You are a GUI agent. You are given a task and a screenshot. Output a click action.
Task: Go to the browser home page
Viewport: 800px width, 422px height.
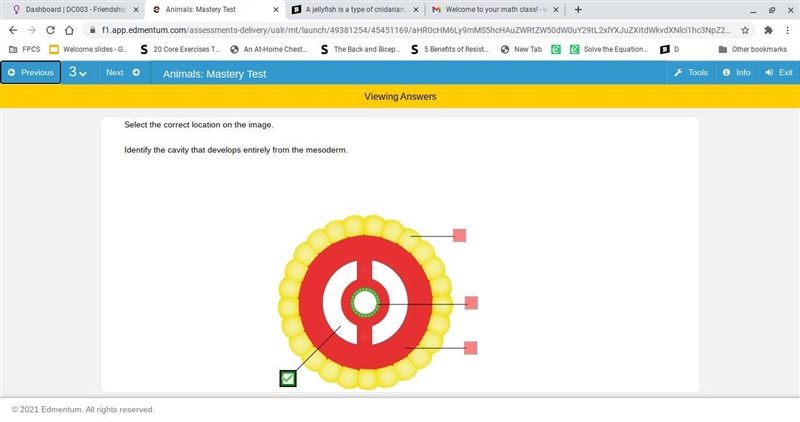[x=69, y=30]
